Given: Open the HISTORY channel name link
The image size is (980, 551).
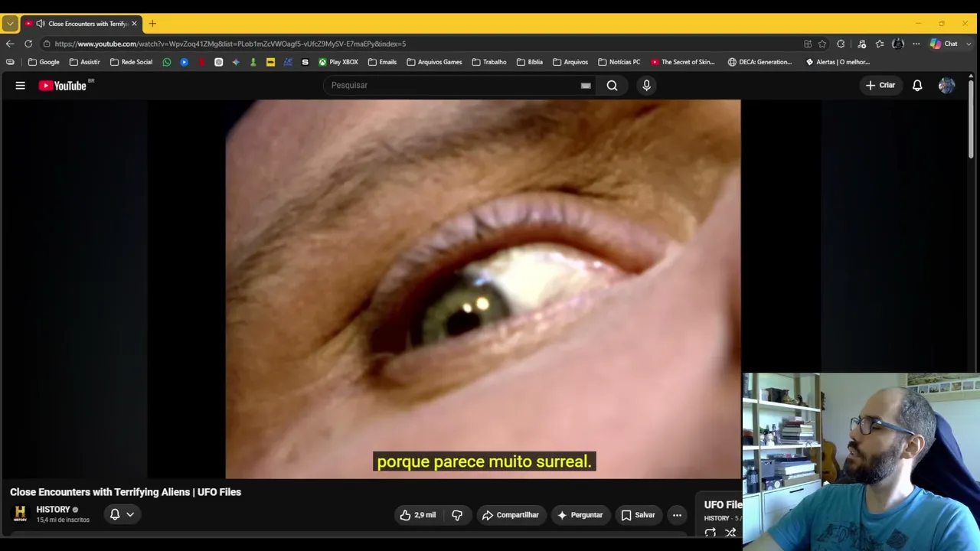Looking at the screenshot, I should point(53,510).
